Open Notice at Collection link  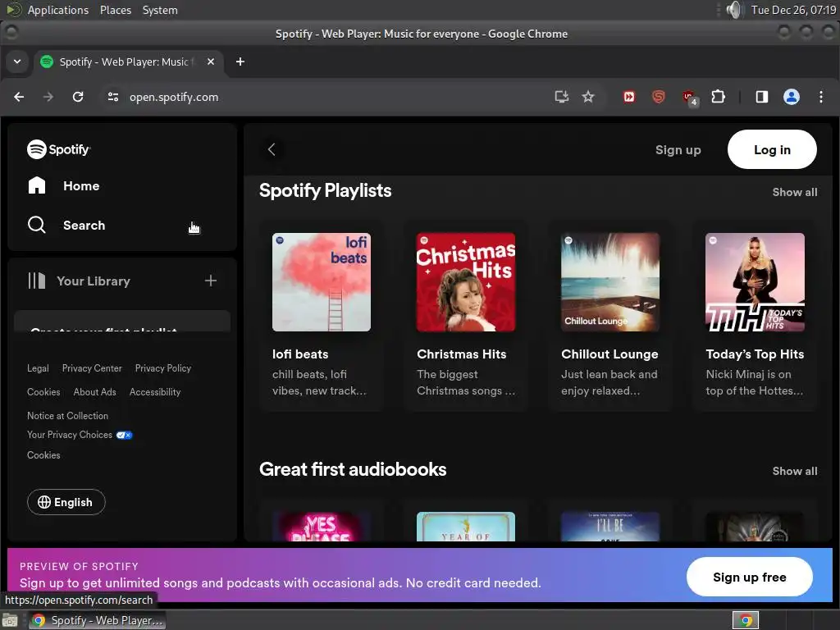[x=67, y=416]
